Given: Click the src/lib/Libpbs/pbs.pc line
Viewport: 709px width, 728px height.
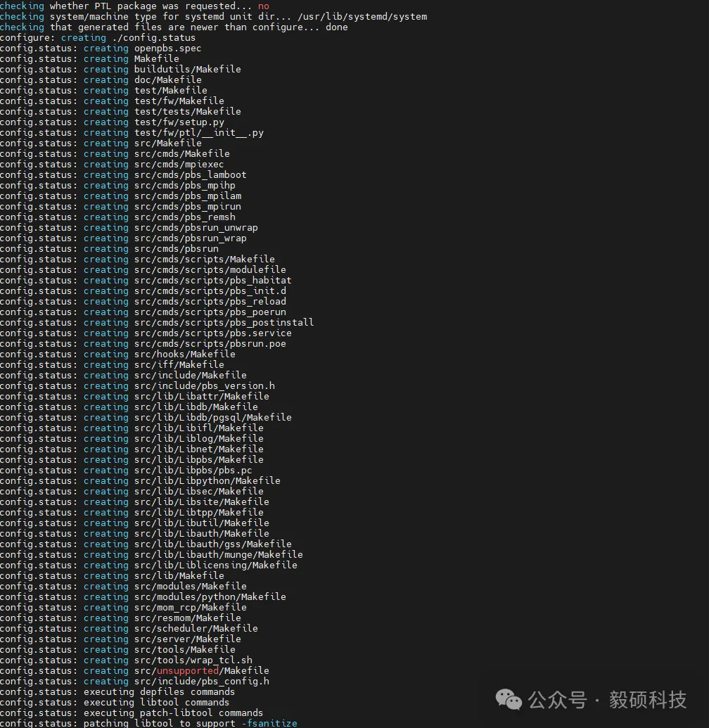Looking at the screenshot, I should (193, 470).
